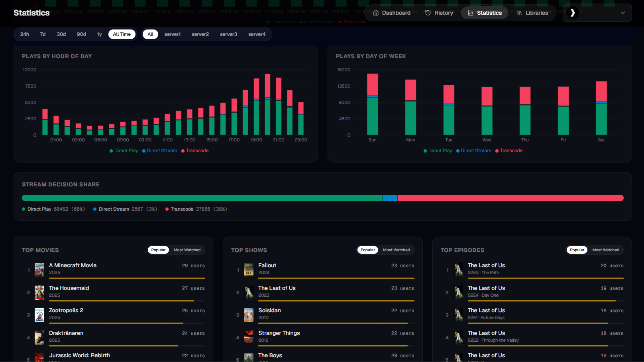Click Stranger Things title text
The height and width of the screenshot is (362, 644).
279,333
